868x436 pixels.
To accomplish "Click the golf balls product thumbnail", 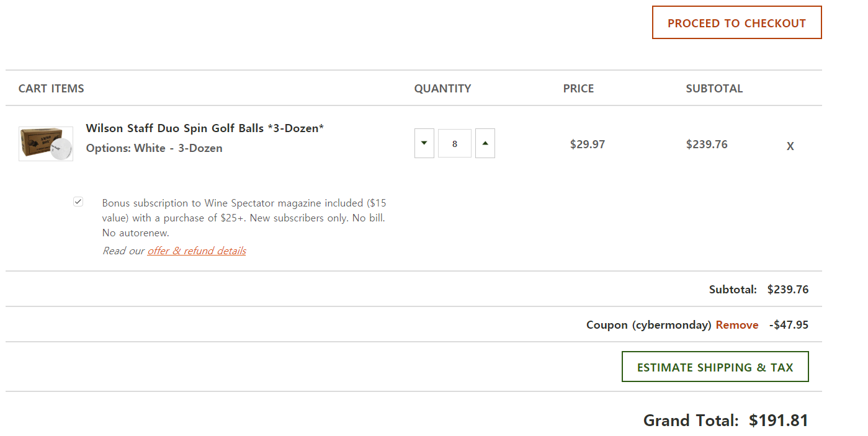I will [x=46, y=144].
